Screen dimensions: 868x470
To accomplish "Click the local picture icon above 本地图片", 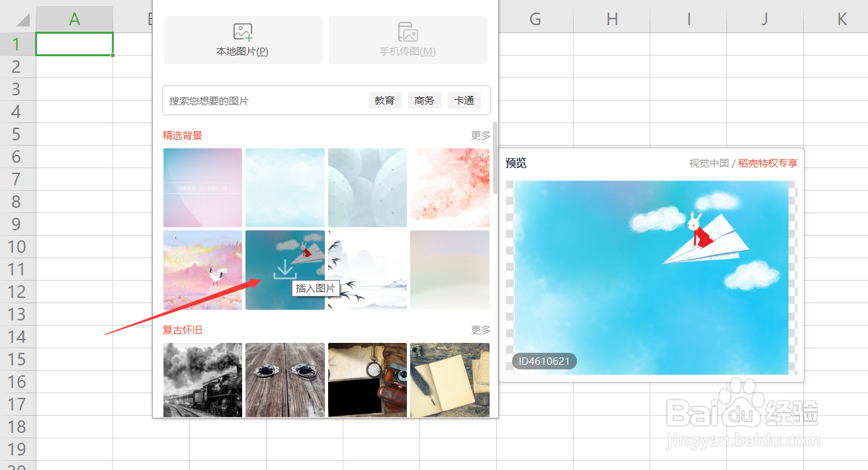I will pyautogui.click(x=243, y=32).
